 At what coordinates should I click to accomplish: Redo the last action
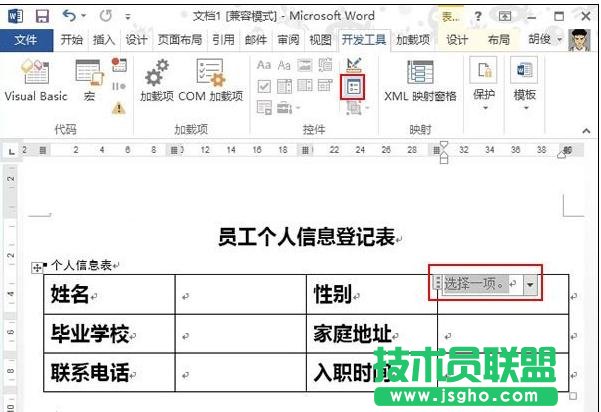[106, 16]
